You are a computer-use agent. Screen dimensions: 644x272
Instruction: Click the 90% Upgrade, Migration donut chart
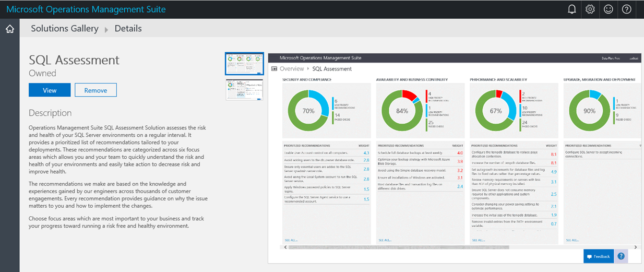click(589, 111)
